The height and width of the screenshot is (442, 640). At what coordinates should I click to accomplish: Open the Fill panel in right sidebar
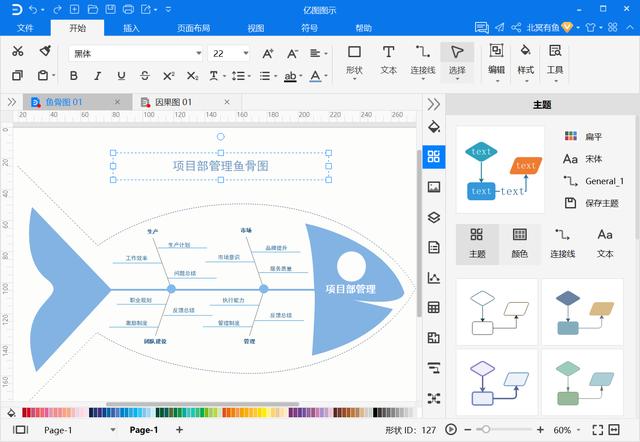click(x=433, y=127)
